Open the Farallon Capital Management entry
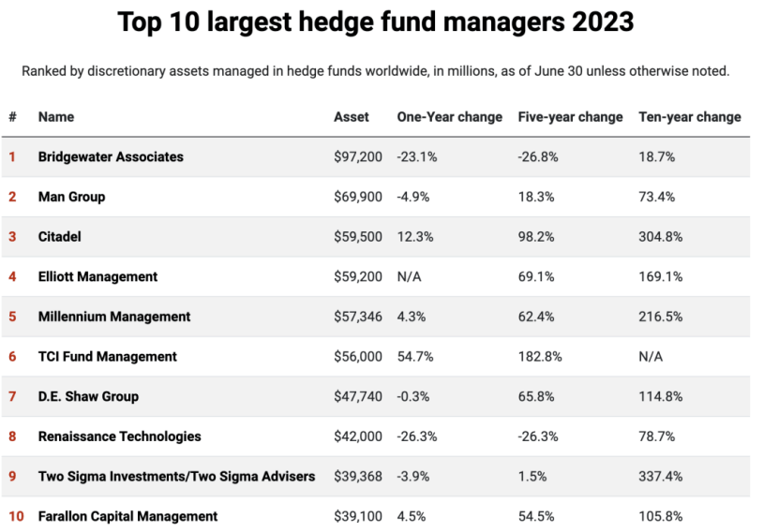The image size is (779, 532). pyautogui.click(x=127, y=516)
